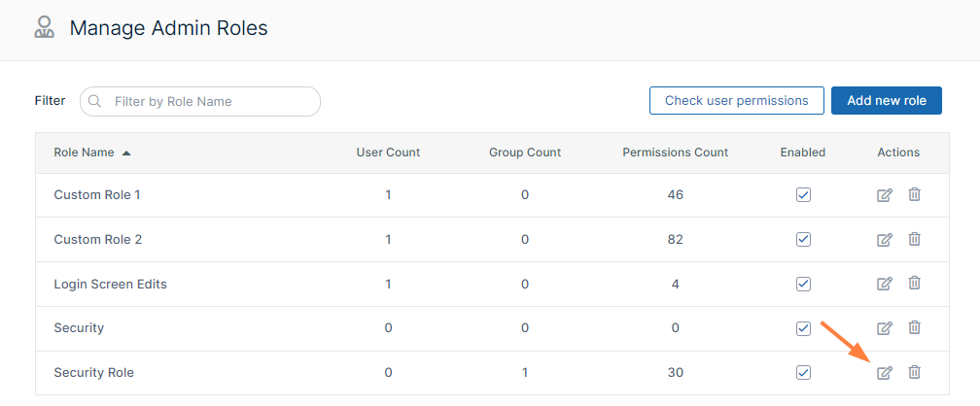Delete the Login Screen Edits role

[914, 283]
